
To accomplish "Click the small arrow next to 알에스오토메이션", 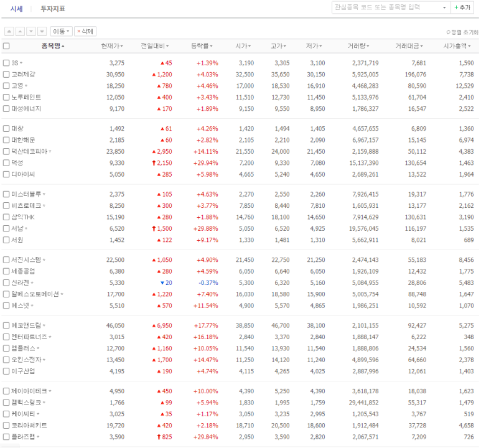I will click(x=62, y=294).
